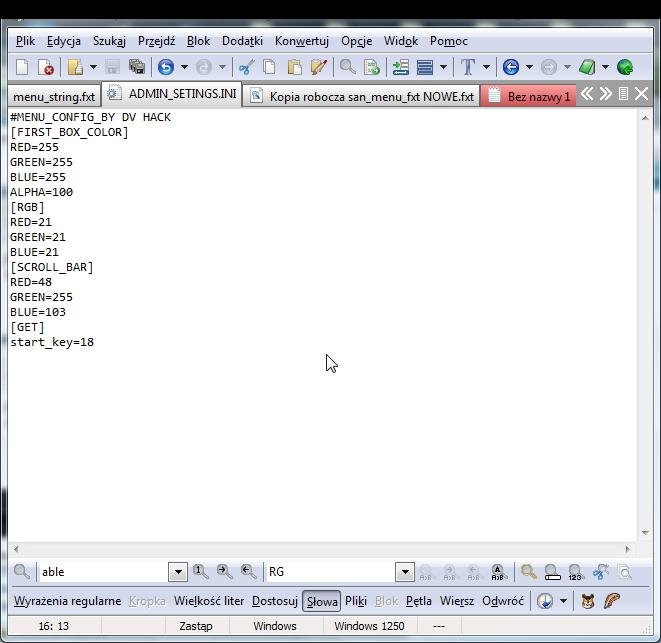Expand the back navigation dropdown arrow
The image size is (661, 643).
pos(529,67)
